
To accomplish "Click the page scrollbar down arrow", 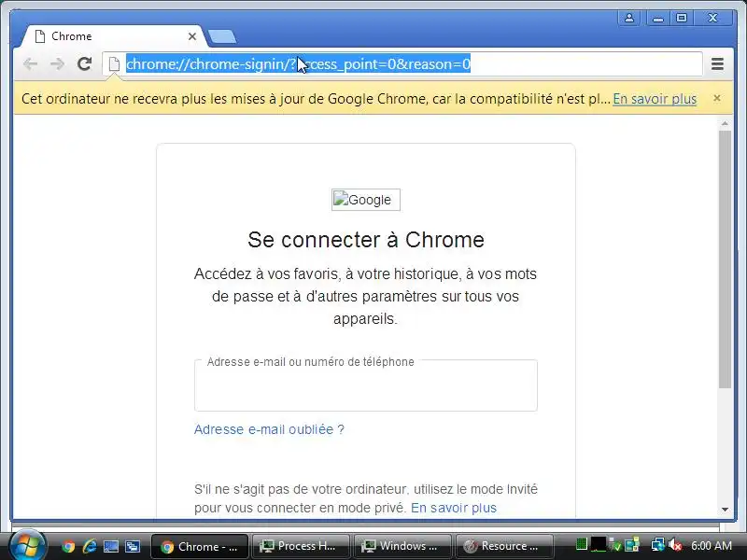I will click(x=725, y=510).
